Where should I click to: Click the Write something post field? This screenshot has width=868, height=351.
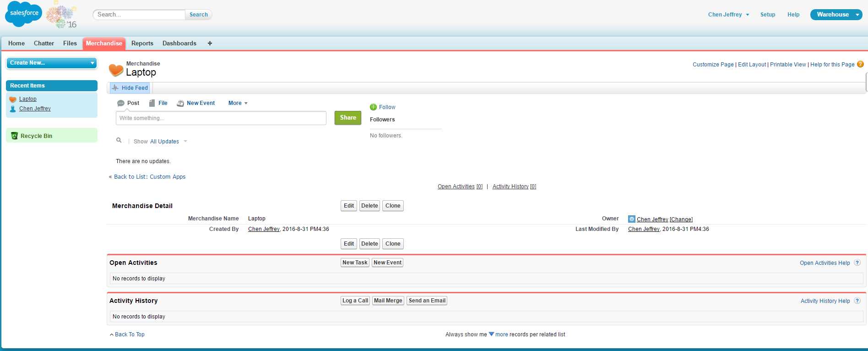221,118
